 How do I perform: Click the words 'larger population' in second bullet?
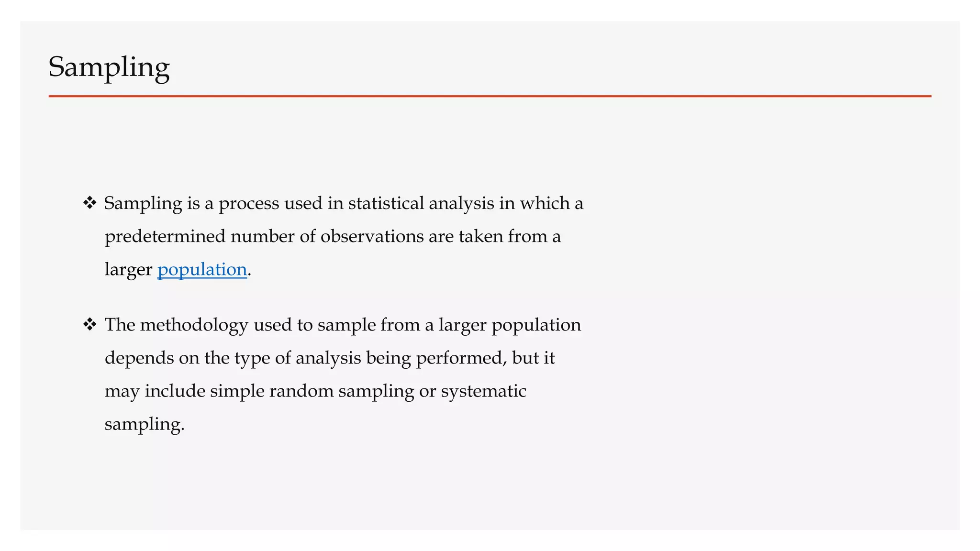(510, 325)
